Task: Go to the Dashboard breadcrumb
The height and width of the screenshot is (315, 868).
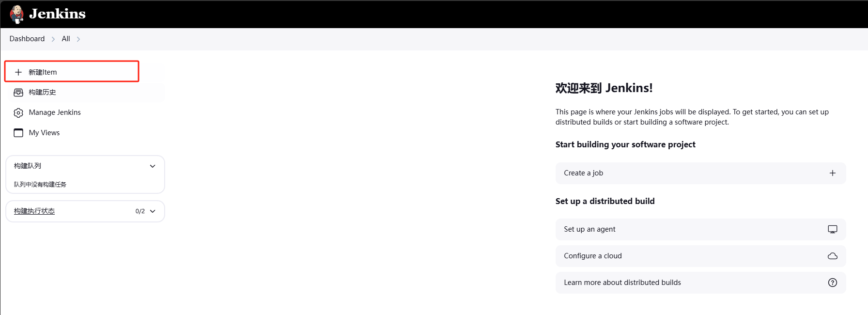Action: click(x=27, y=39)
